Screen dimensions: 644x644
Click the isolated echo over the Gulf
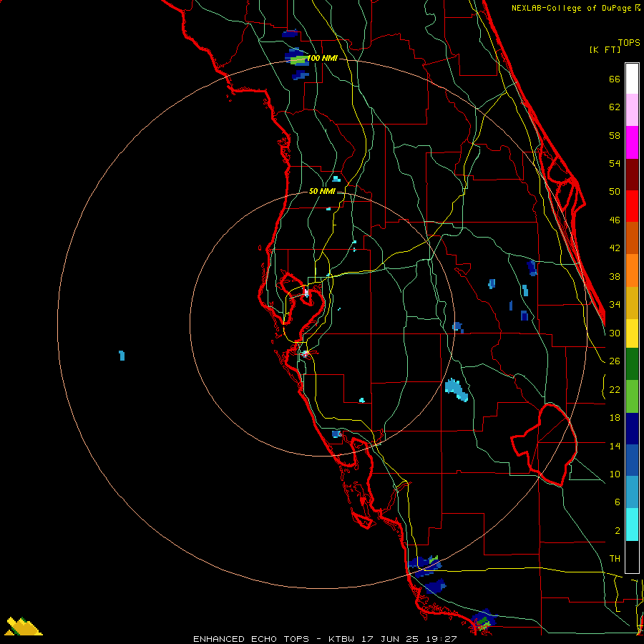pos(122,356)
